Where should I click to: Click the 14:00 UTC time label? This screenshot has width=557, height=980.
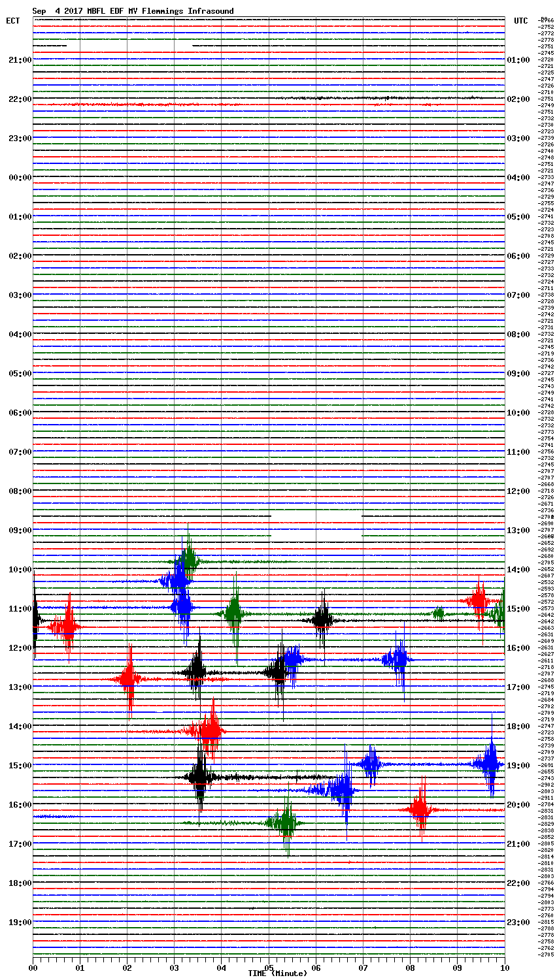pos(518,570)
